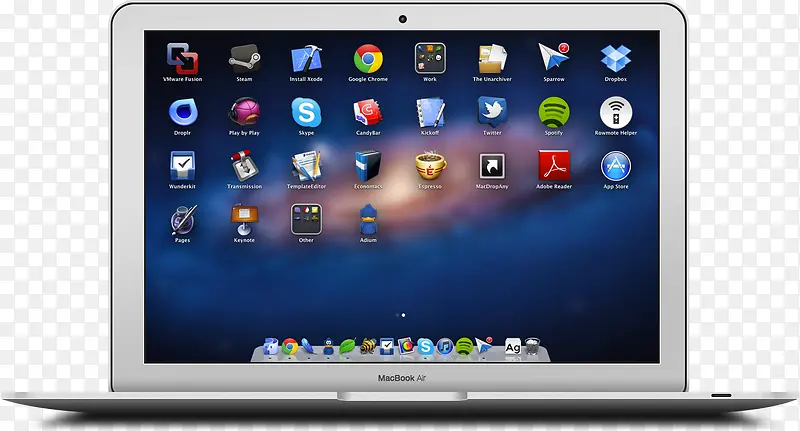Open Google Chrome in the Launchpad grid

pyautogui.click(x=368, y=58)
